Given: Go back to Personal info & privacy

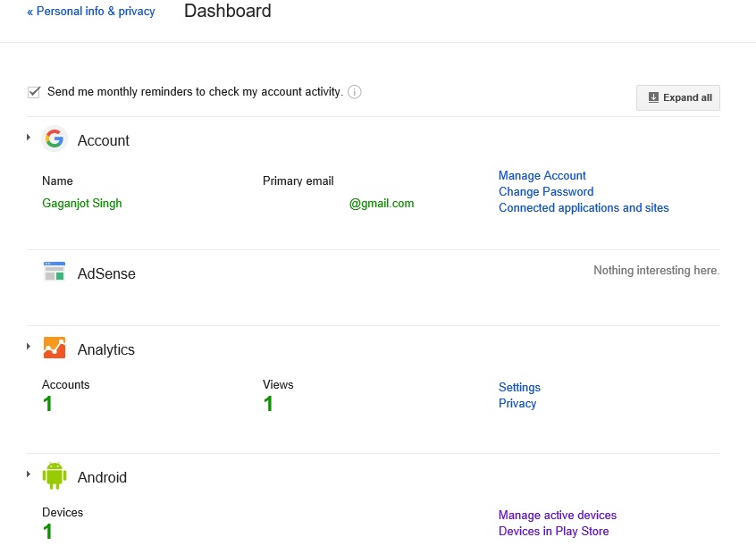Looking at the screenshot, I should (90, 11).
